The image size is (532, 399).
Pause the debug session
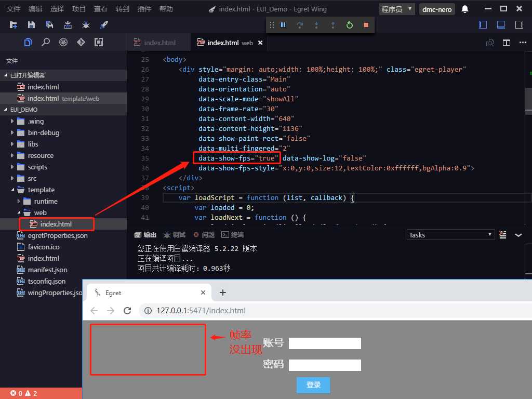(283, 25)
